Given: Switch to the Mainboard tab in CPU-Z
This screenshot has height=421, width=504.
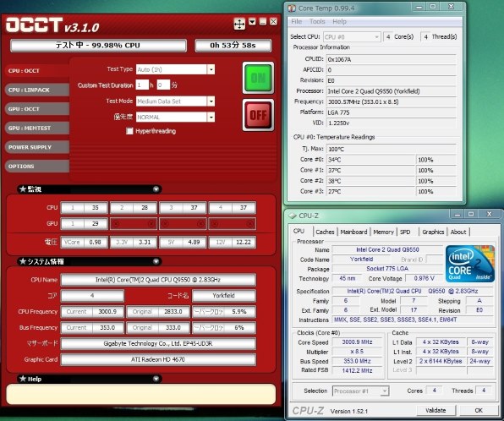Looking at the screenshot, I should click(353, 232).
